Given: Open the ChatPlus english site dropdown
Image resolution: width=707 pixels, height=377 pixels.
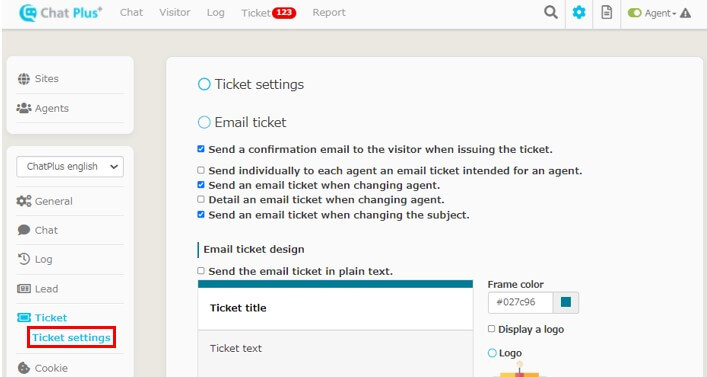Looking at the screenshot, I should 70,166.
